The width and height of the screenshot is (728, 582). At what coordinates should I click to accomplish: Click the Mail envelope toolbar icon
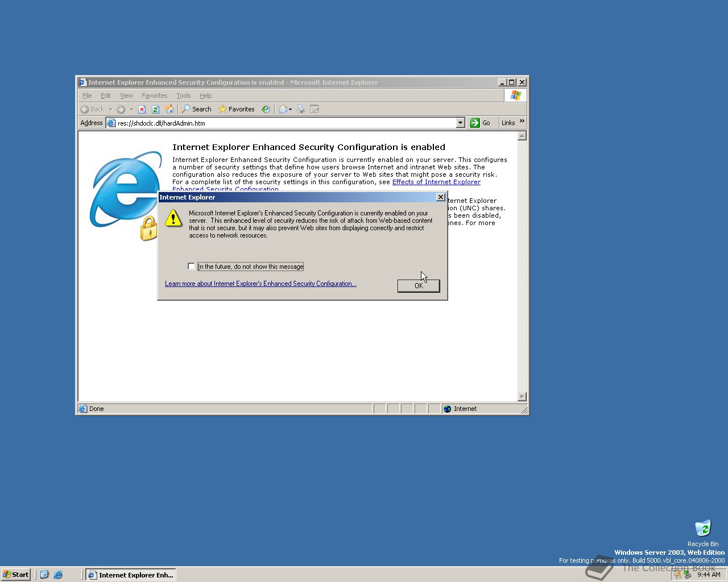click(283, 109)
